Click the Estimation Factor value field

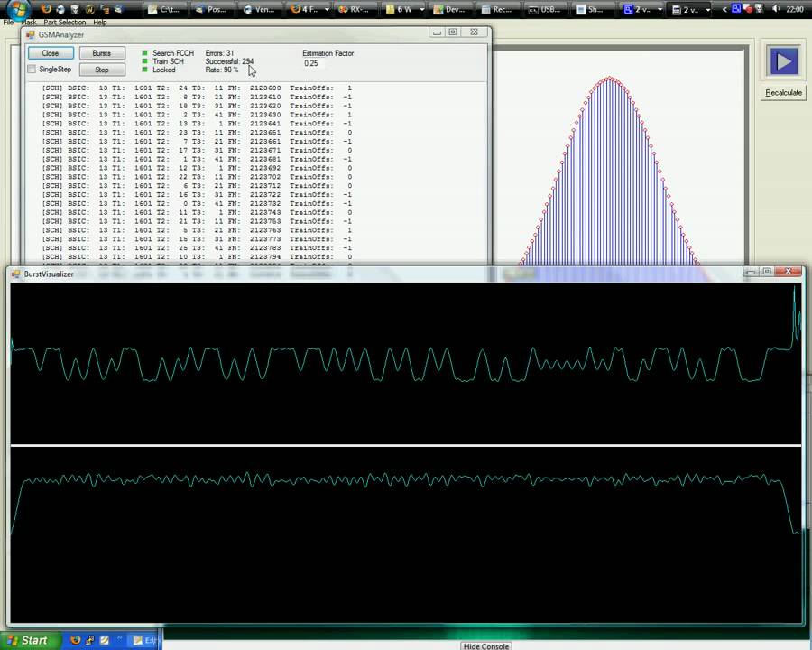click(313, 63)
